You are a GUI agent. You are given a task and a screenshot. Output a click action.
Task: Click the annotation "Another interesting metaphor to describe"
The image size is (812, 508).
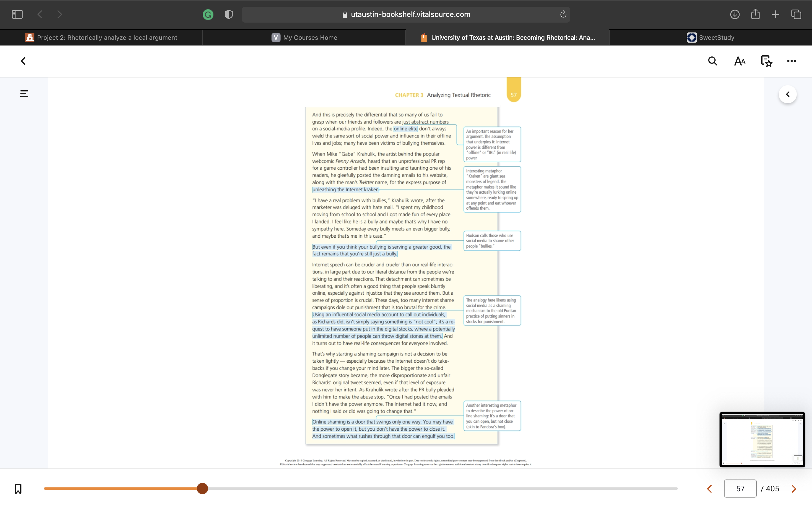coord(492,416)
